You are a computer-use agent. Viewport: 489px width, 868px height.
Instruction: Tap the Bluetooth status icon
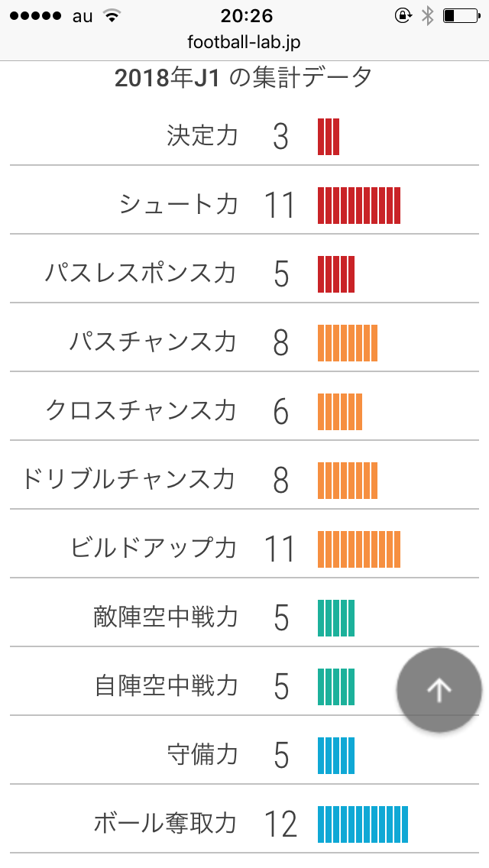427,16
